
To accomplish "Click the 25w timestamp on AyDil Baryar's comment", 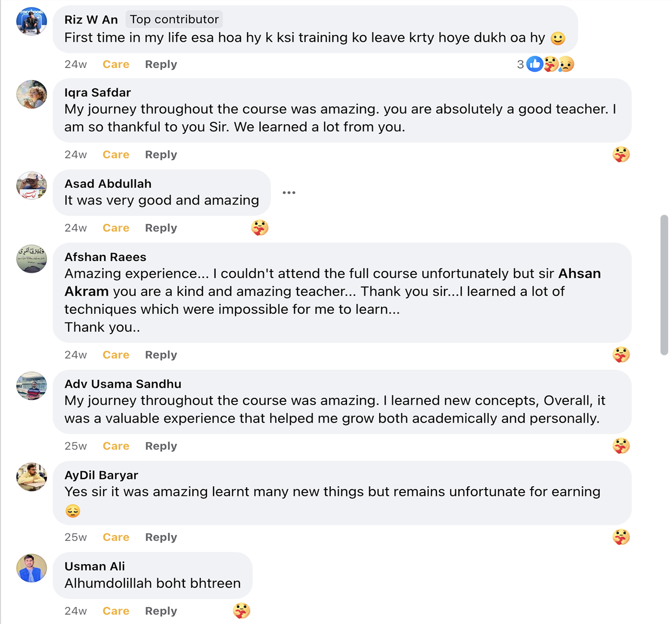I will [x=75, y=537].
